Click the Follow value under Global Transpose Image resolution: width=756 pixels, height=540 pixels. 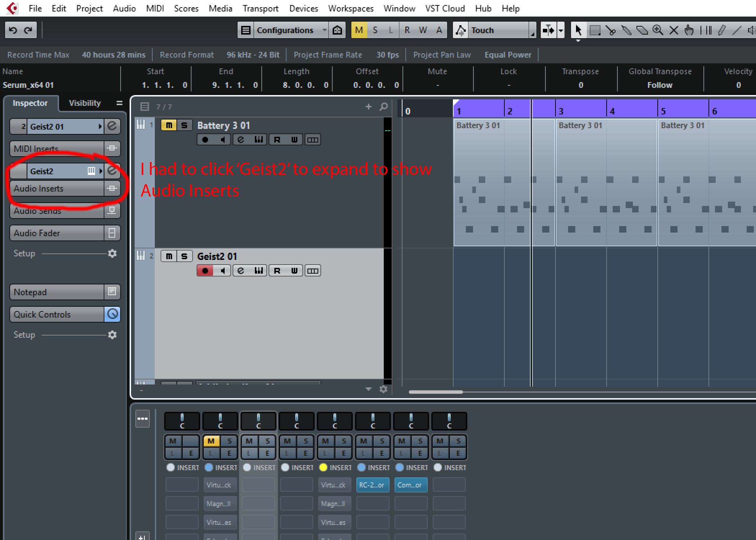click(660, 85)
